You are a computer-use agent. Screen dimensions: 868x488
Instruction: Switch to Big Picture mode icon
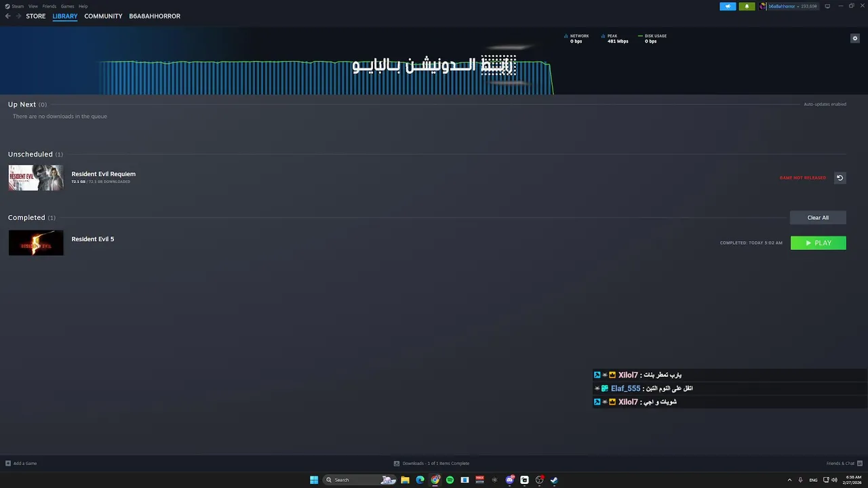[827, 6]
